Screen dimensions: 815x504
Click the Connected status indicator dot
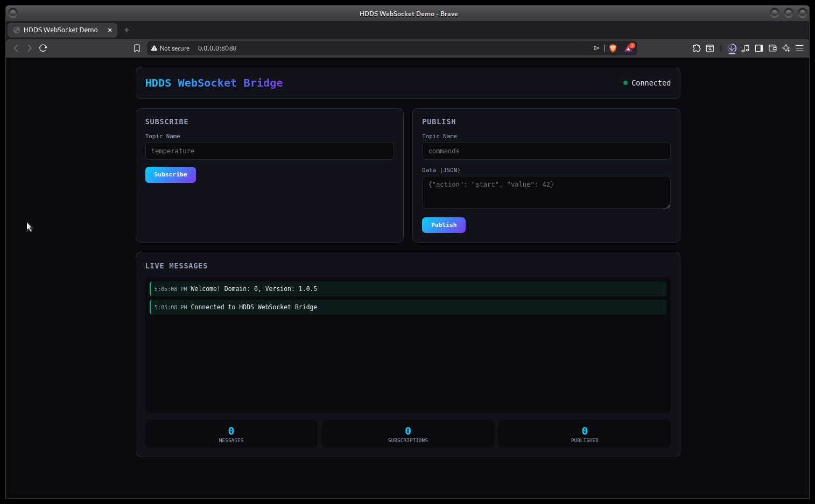point(625,82)
